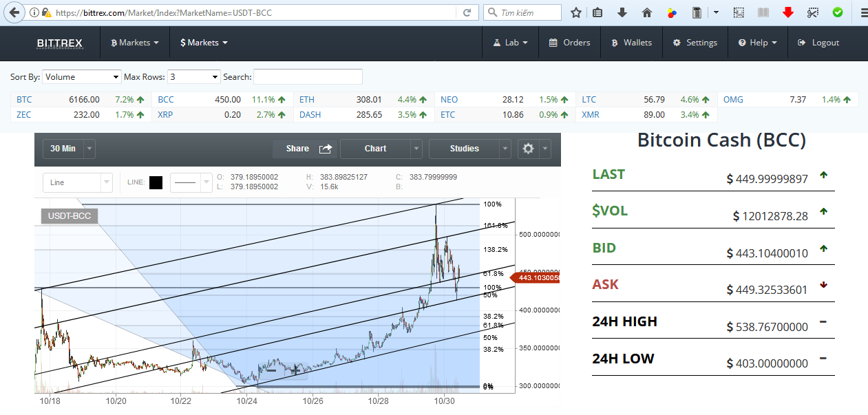
Task: Click in the browser search box
Action: 523,12
